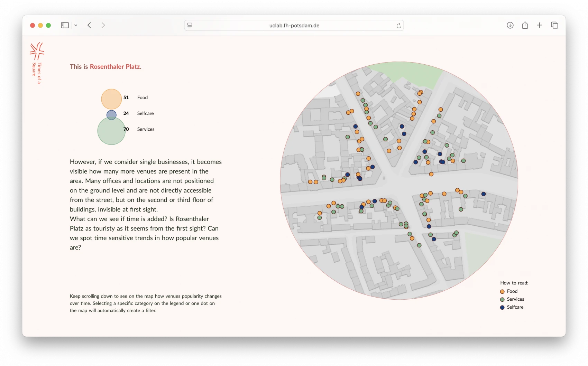The width and height of the screenshot is (588, 366).
Task: Open the page settings icon in address bar
Action: pos(190,26)
